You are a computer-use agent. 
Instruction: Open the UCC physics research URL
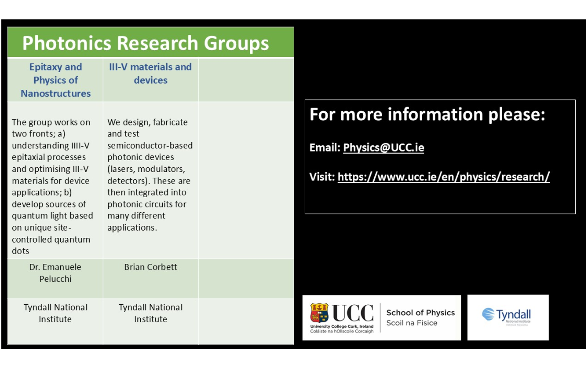[x=443, y=177]
